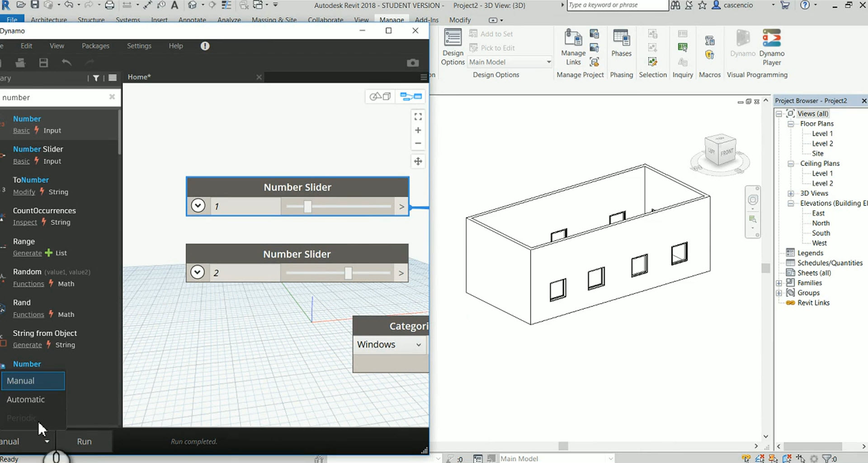Viewport: 868px width, 463px height.
Task: Expand the first Number Slider settings chevron
Action: 198,206
